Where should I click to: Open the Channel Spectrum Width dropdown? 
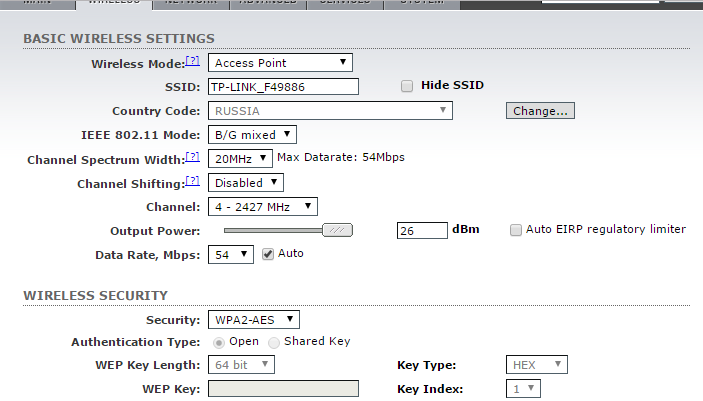click(240, 158)
